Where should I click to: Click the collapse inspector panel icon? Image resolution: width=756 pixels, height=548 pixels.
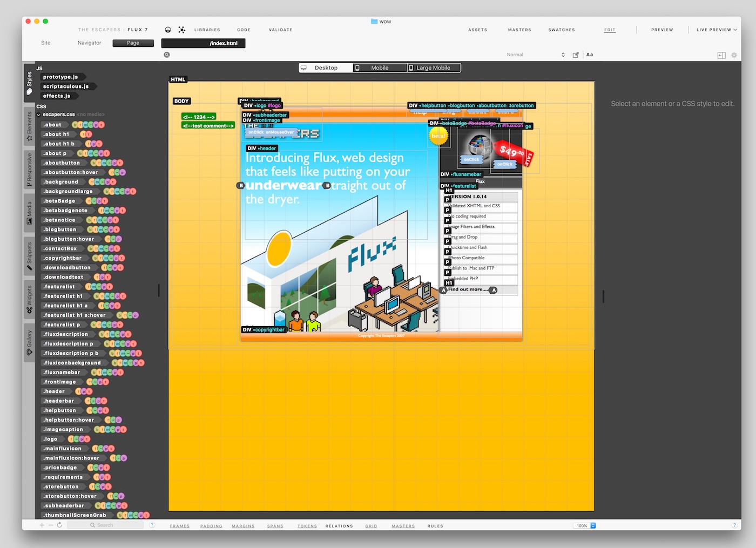tap(721, 55)
